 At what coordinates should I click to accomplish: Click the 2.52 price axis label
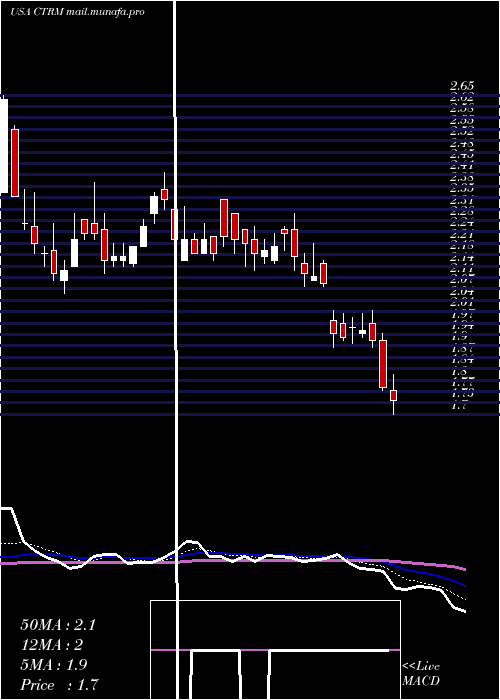[462, 132]
